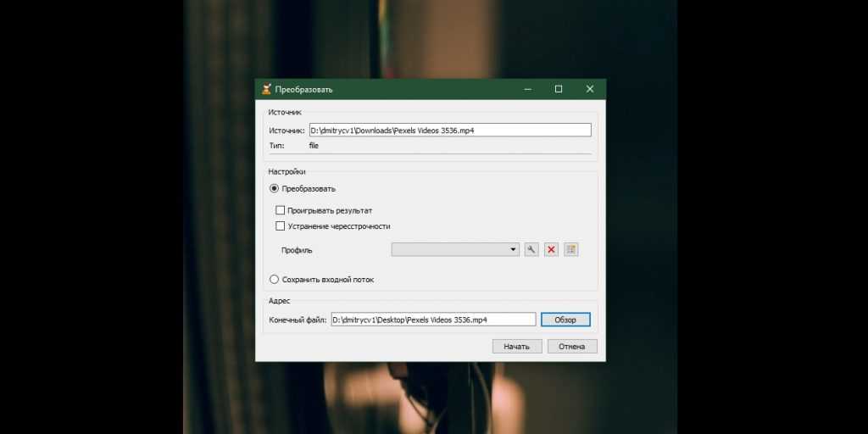Click the VLC cone icon in title bar
Image resolution: width=868 pixels, height=434 pixels.
[x=266, y=89]
